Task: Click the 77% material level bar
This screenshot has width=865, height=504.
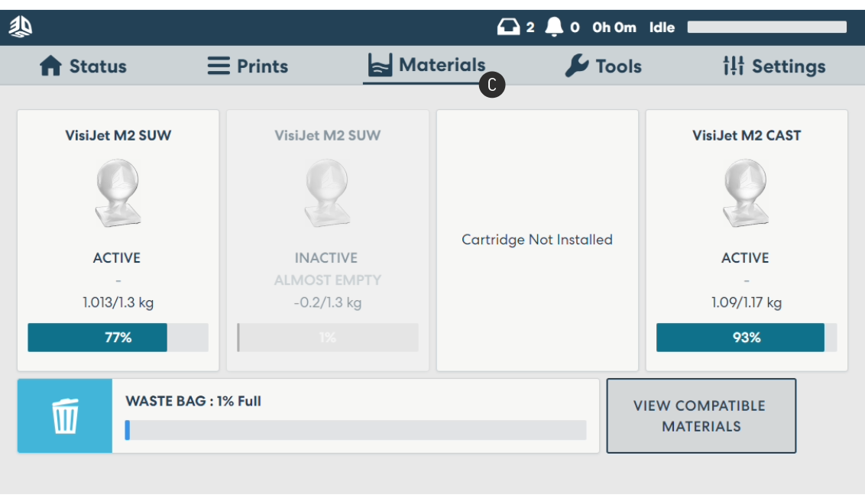Action: pyautogui.click(x=118, y=338)
